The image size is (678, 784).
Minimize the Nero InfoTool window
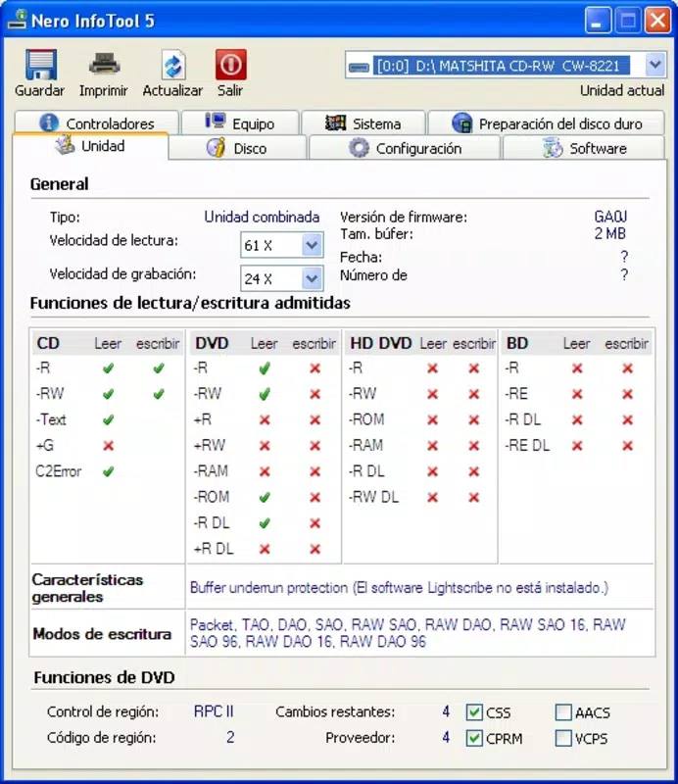click(598, 21)
